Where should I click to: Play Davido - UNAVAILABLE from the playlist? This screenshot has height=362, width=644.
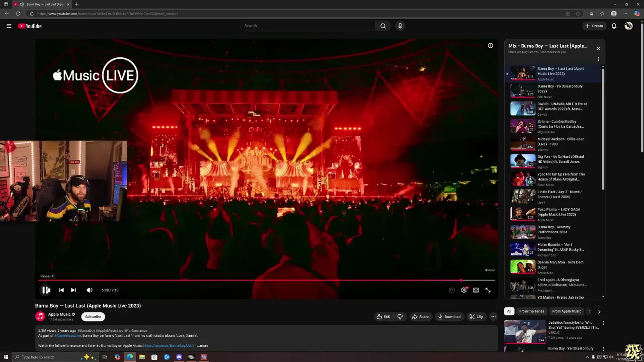click(x=553, y=109)
